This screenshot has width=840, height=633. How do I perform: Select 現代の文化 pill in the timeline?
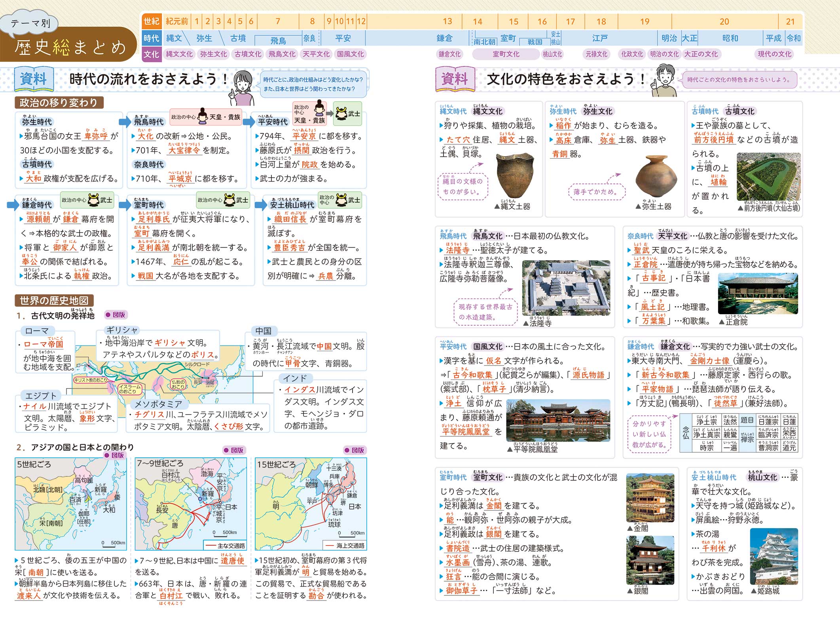[x=774, y=54]
